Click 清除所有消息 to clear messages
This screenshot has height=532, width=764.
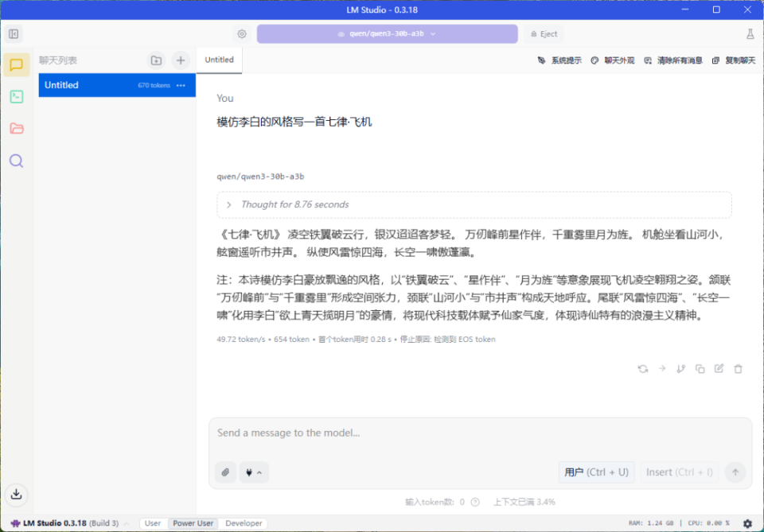[x=673, y=60]
